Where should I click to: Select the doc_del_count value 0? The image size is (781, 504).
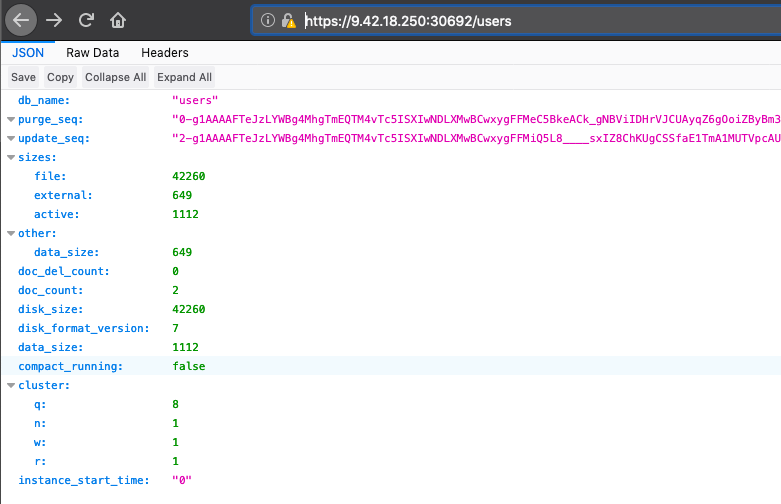click(175, 271)
